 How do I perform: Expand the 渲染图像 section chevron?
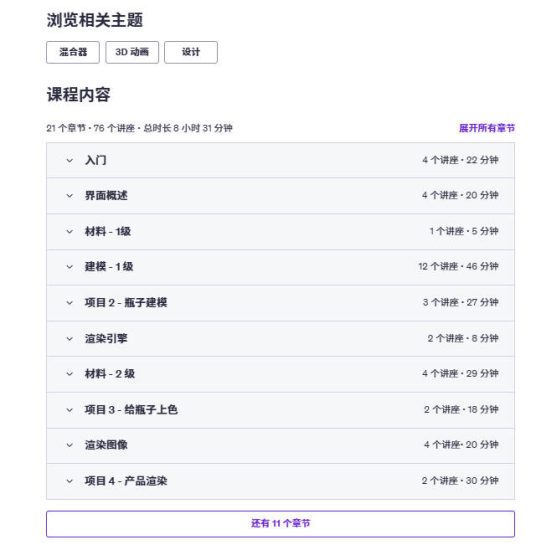[x=69, y=445]
